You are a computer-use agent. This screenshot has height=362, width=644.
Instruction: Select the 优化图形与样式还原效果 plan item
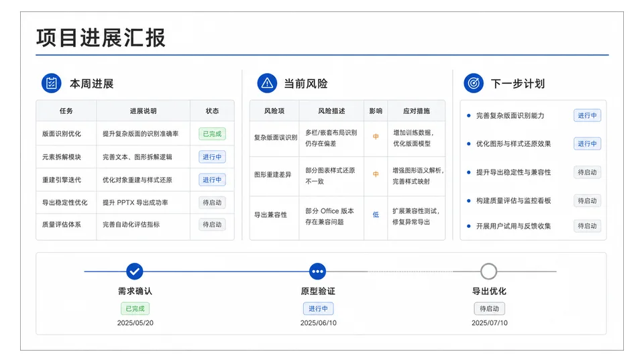point(513,144)
